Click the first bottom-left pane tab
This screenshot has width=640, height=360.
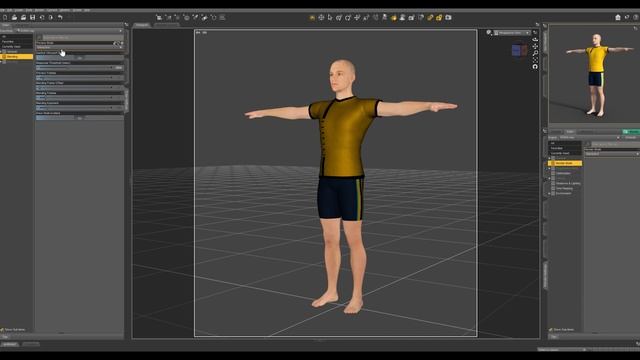[x=9, y=344]
